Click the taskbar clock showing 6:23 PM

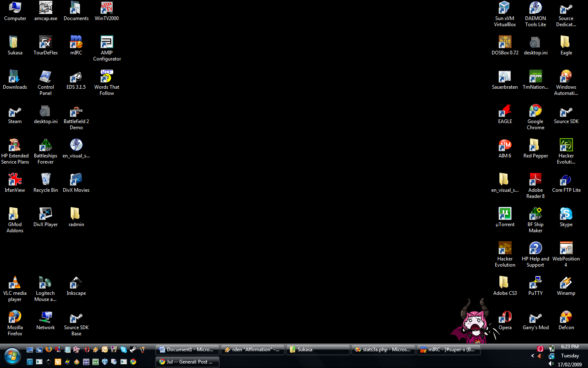point(570,347)
